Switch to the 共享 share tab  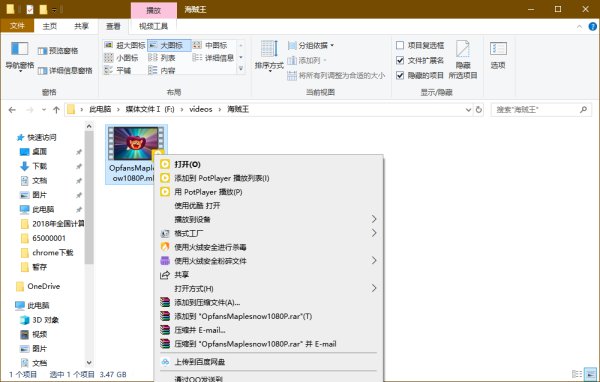pyautogui.click(x=81, y=26)
